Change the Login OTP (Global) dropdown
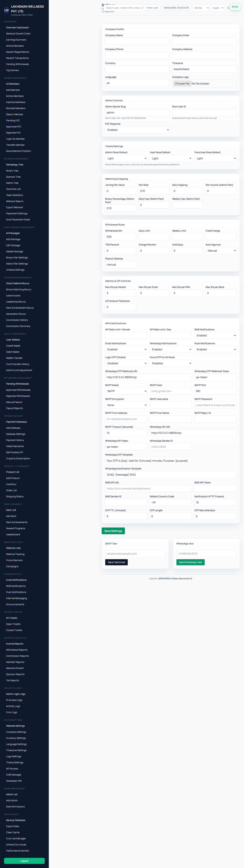This screenshot has height=868, width=244. (126, 363)
